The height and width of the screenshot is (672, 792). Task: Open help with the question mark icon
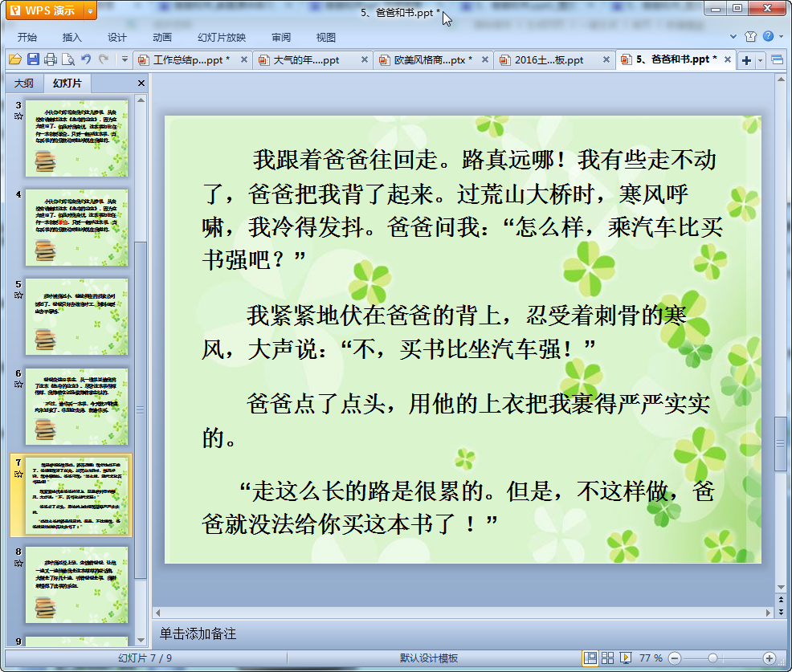pos(768,36)
